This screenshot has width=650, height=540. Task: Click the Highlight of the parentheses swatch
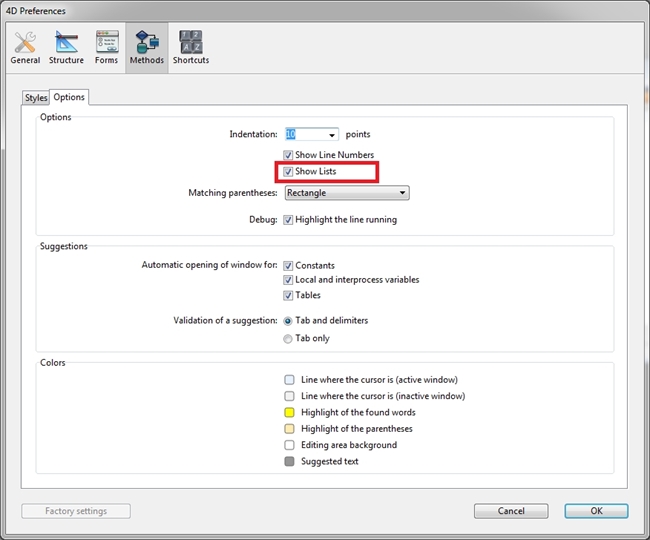(289, 429)
